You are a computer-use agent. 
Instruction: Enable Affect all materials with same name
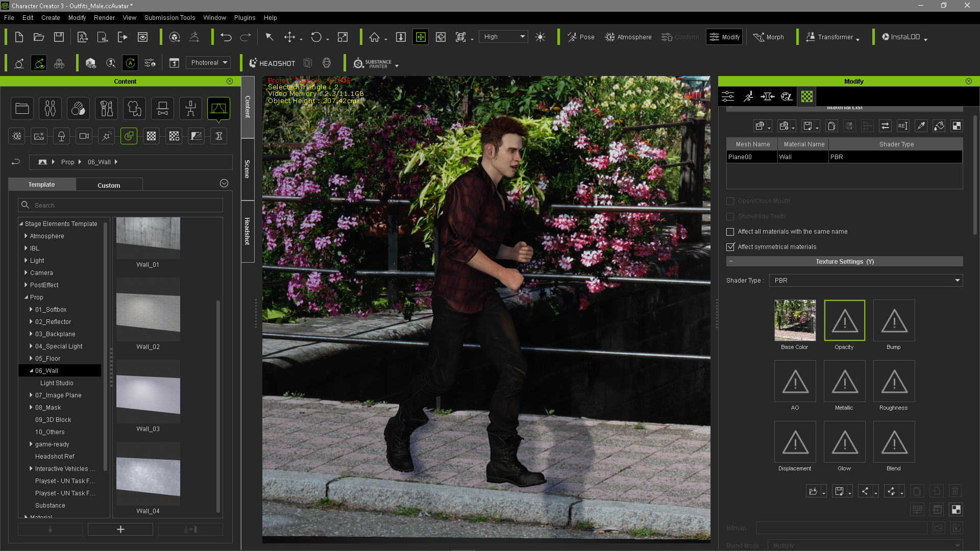[730, 232]
